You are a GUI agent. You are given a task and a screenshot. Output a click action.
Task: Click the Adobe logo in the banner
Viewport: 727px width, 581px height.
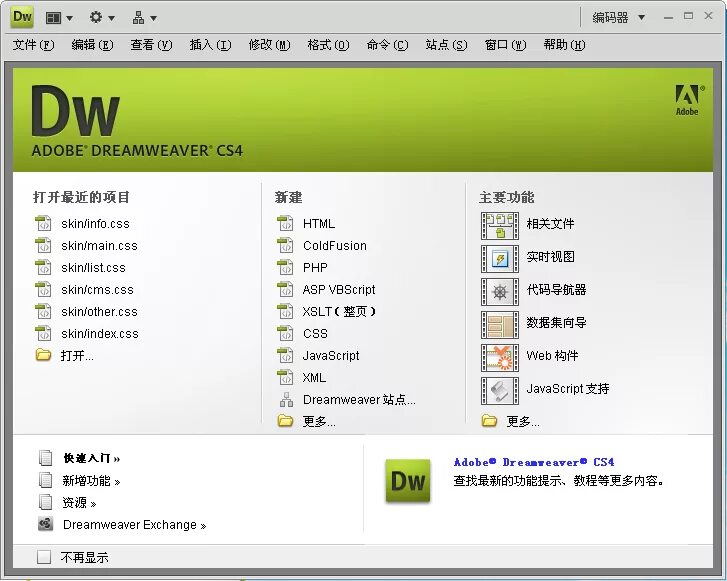coord(689,100)
